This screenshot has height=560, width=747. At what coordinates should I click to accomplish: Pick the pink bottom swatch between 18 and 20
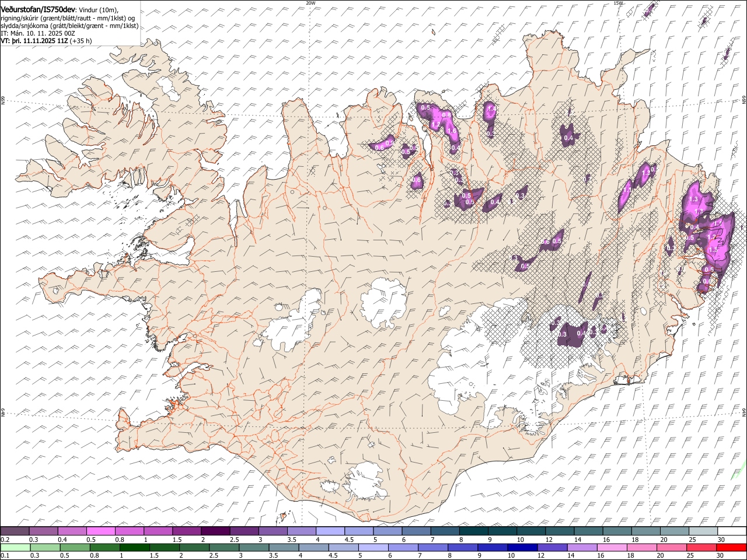tap(641, 547)
